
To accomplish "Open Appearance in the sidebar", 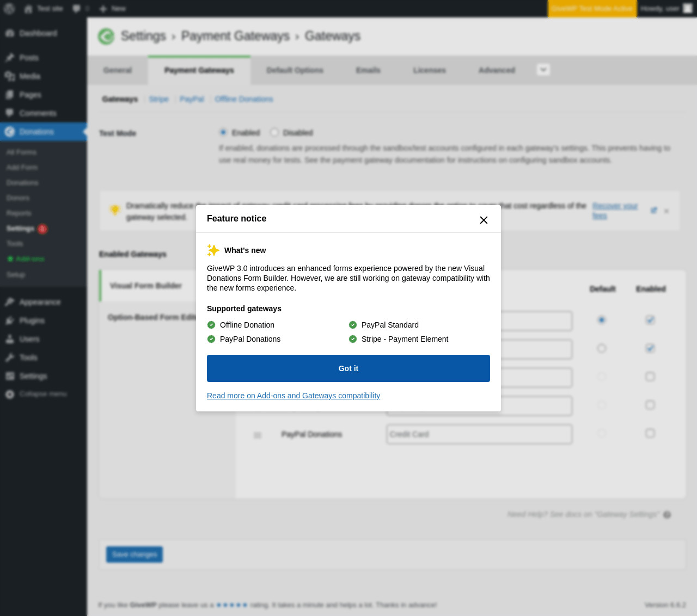I will pos(40,302).
